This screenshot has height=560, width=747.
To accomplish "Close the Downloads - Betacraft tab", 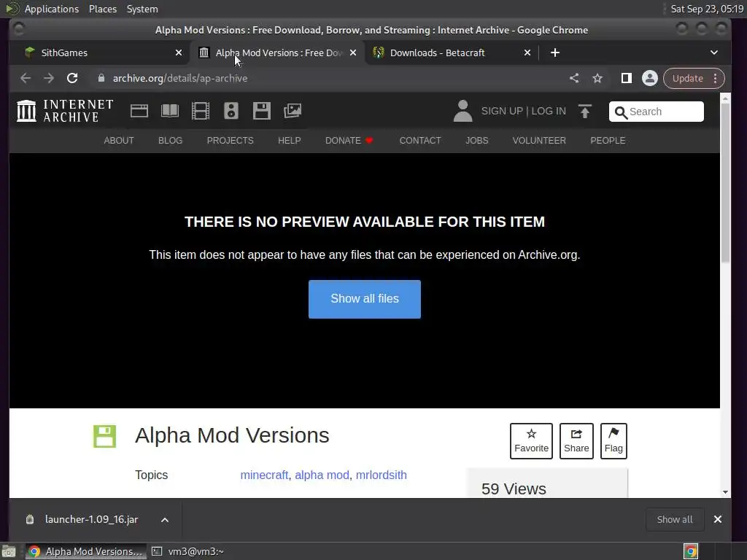I will [x=527, y=52].
